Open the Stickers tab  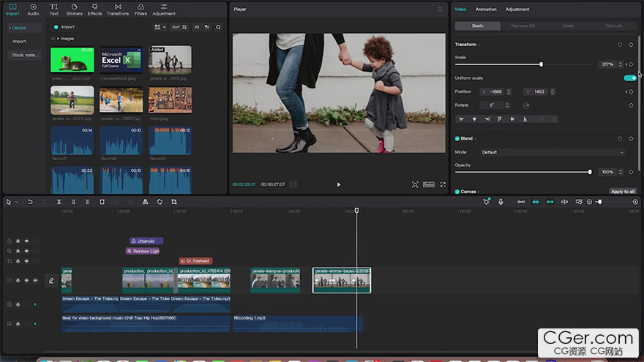tap(75, 10)
